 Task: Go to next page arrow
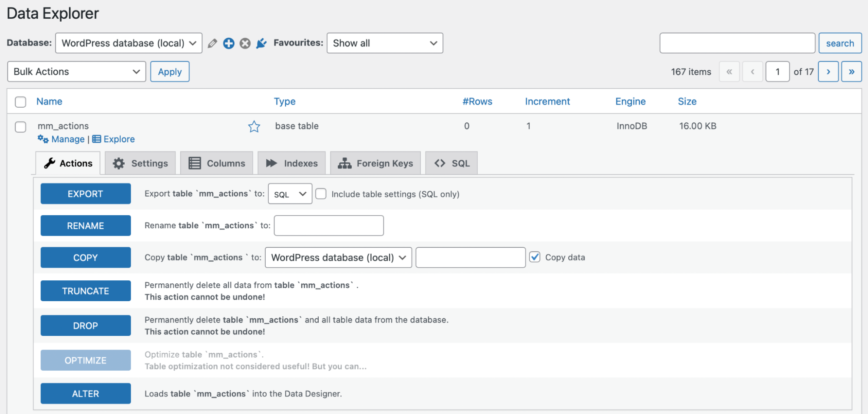pos(828,72)
